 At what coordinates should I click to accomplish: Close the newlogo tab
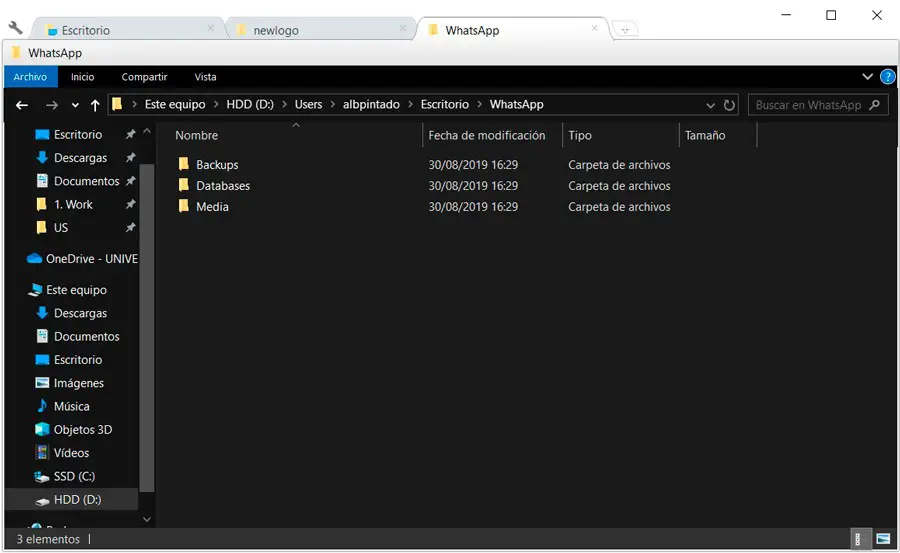(x=403, y=28)
